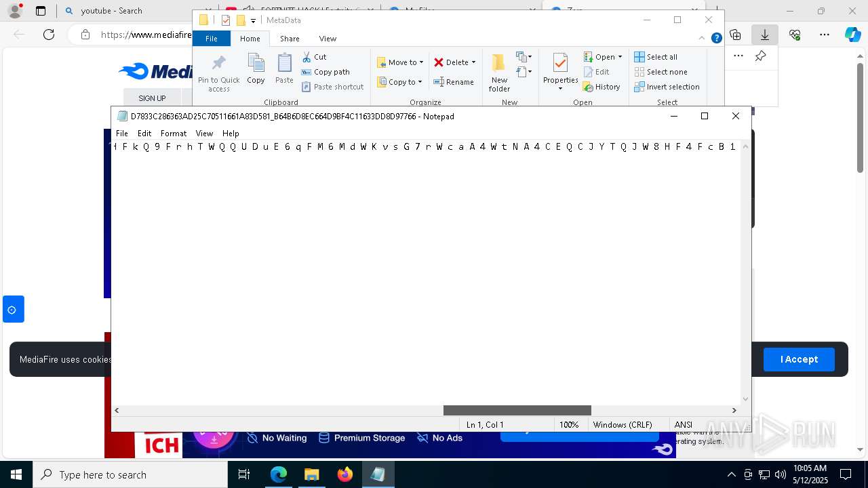
Task: Click blue side panel widget button
Action: coord(13,309)
